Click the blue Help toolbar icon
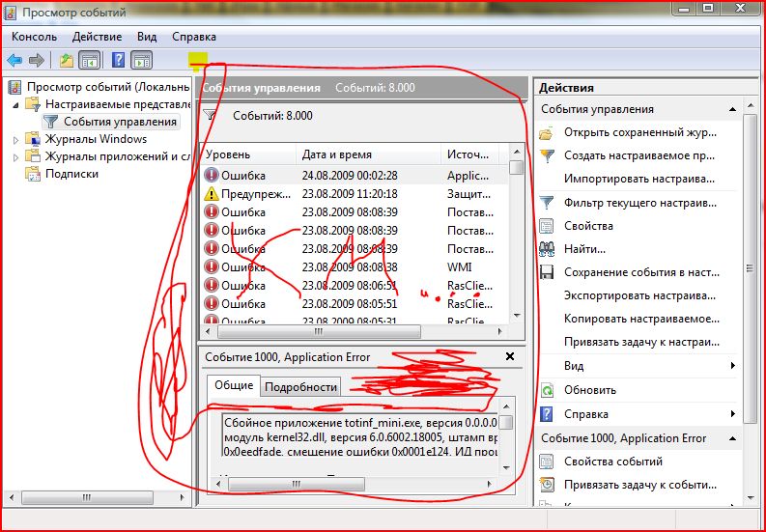 point(118,61)
